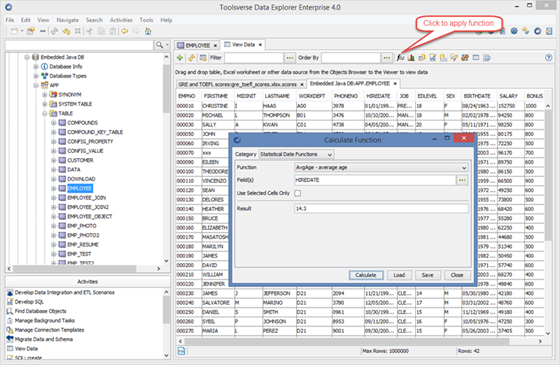Click the object tree vertical scrollbar
The image size is (560, 365).
click(x=166, y=89)
